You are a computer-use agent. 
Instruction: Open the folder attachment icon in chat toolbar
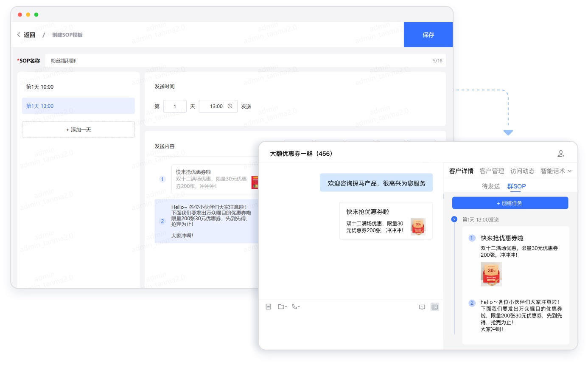[x=280, y=306]
